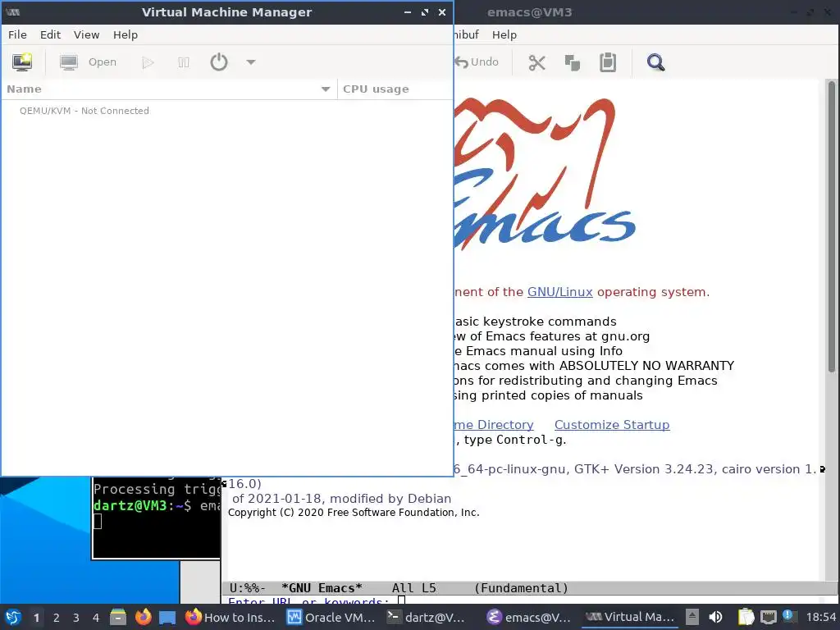Image resolution: width=840 pixels, height=630 pixels.
Task: Open the file manager icon on taskbar
Action: click(118, 617)
